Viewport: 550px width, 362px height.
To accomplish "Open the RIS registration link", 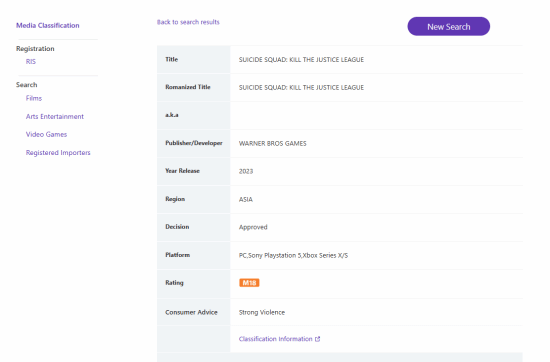I will click(31, 61).
